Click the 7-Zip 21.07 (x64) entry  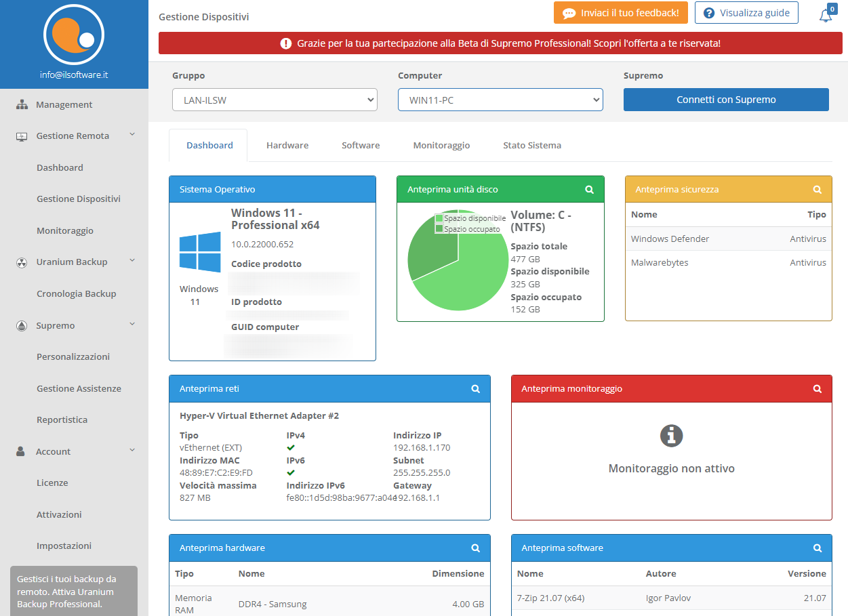click(549, 598)
